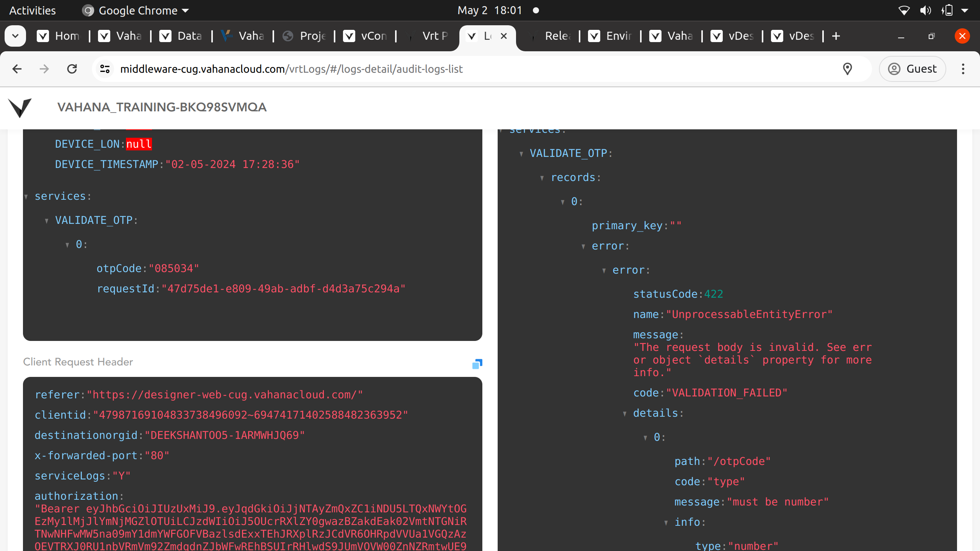
Task: Reload the current page
Action: pos(72,69)
